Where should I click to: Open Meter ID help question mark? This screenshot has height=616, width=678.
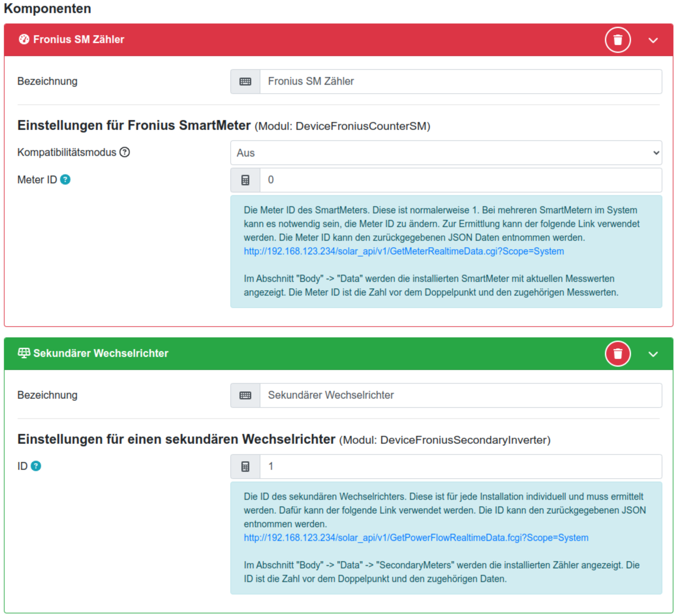click(65, 180)
